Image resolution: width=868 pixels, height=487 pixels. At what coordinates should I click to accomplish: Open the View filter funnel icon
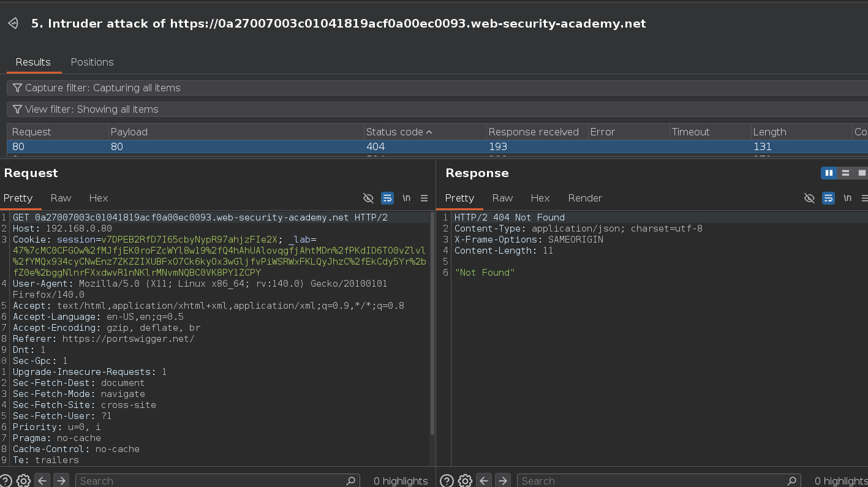[17, 110]
